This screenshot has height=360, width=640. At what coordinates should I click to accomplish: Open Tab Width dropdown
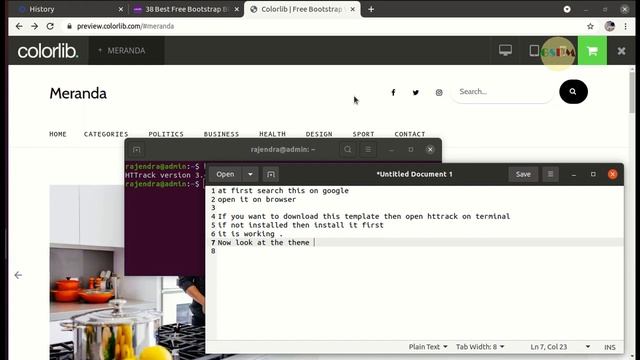click(x=480, y=347)
